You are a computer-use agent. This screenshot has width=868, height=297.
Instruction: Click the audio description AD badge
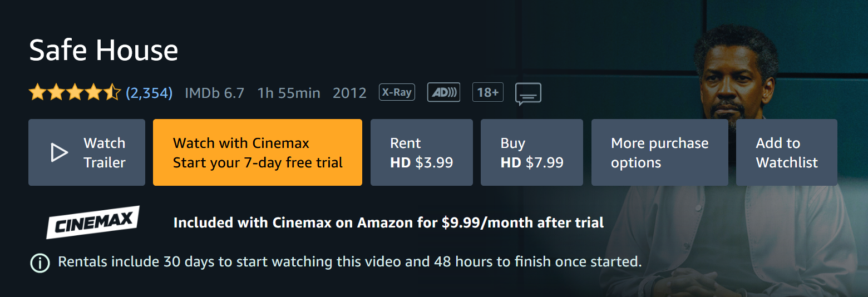[x=443, y=92]
